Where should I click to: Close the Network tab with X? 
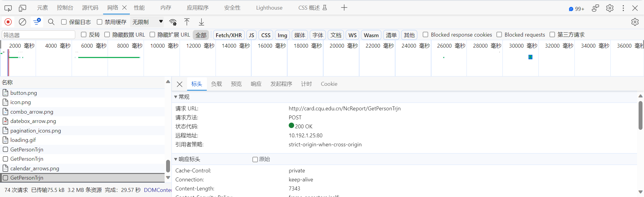[124, 7]
